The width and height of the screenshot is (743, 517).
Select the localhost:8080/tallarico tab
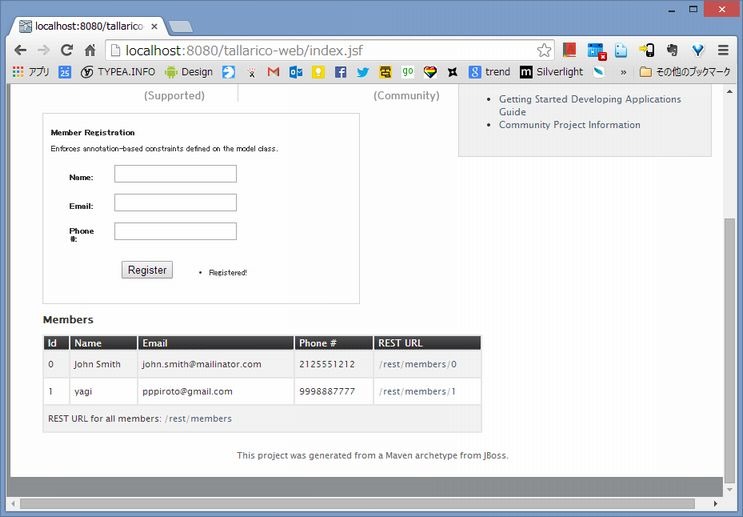[x=85, y=25]
